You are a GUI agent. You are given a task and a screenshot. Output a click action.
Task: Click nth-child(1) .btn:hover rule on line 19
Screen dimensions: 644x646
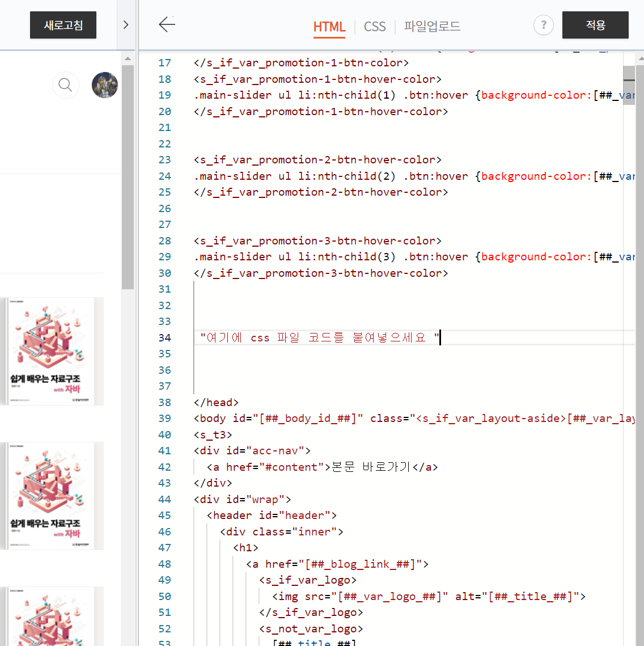pyautogui.click(x=414, y=95)
